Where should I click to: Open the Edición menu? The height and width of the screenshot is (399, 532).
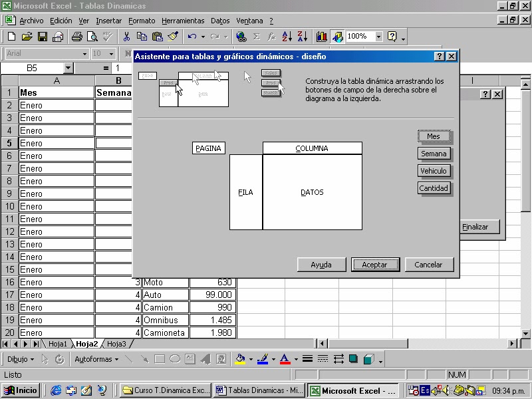[61, 21]
